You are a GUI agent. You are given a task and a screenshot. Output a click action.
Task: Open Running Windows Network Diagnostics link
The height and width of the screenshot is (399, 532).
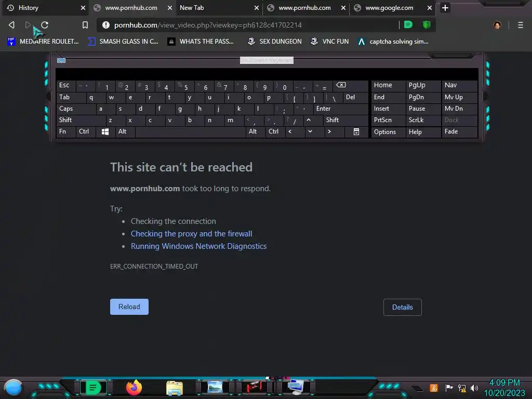pyautogui.click(x=199, y=246)
